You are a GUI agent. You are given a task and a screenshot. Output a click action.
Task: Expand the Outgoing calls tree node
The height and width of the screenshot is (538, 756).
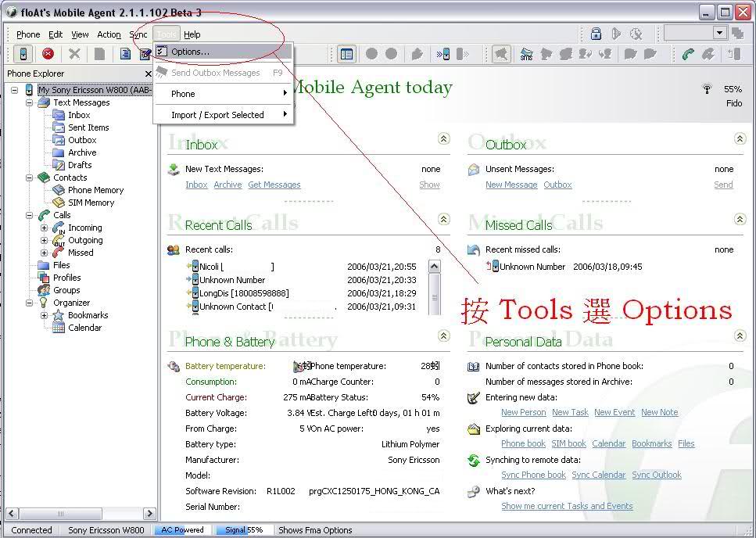click(x=45, y=240)
